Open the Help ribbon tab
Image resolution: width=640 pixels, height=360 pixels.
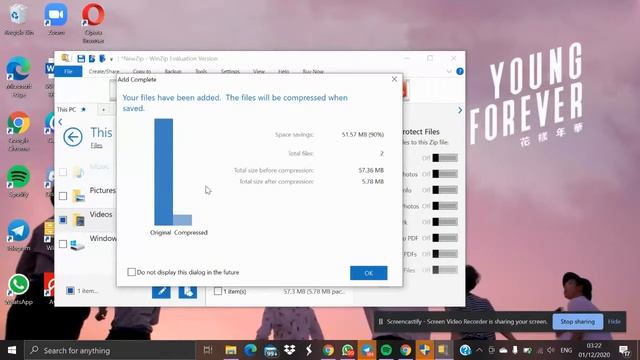[284, 71]
